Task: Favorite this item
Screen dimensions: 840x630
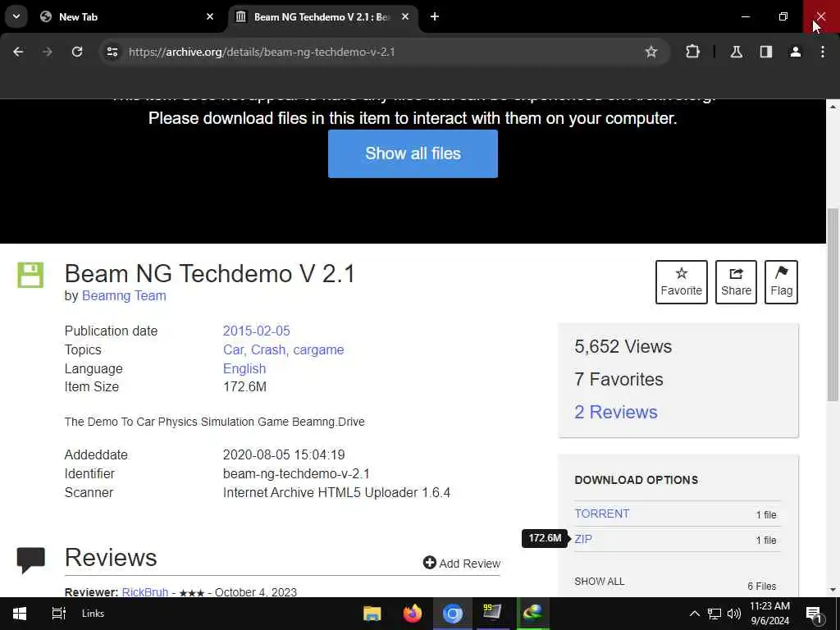Action: point(682,282)
